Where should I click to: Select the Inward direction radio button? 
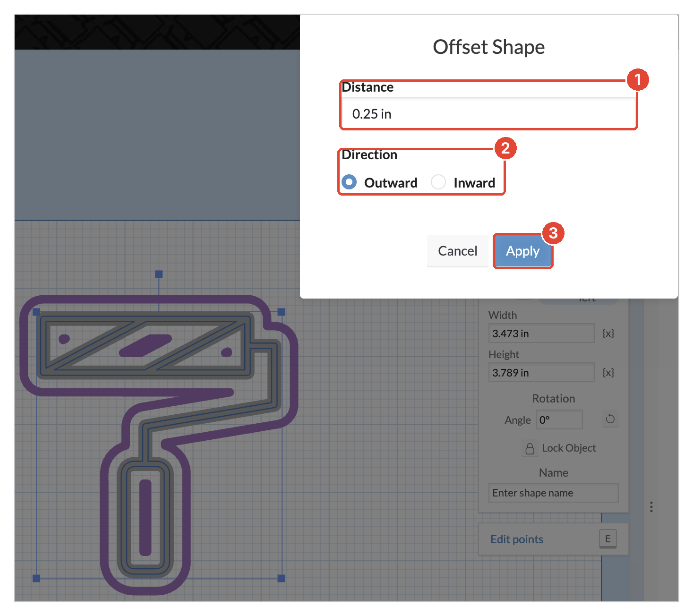point(438,182)
